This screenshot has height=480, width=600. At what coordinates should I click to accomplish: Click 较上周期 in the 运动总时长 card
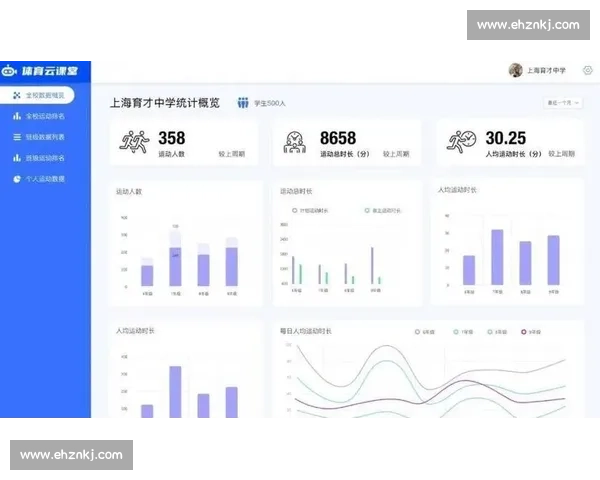pyautogui.click(x=396, y=154)
